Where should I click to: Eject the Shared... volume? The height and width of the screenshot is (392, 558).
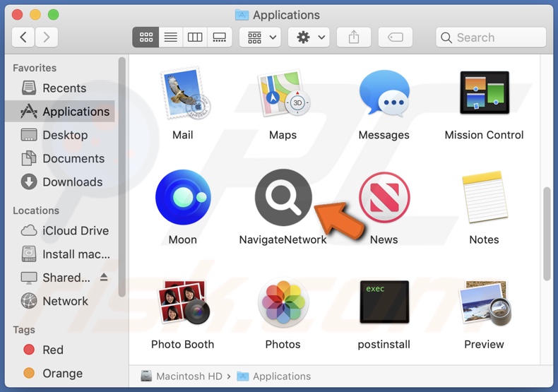point(104,277)
